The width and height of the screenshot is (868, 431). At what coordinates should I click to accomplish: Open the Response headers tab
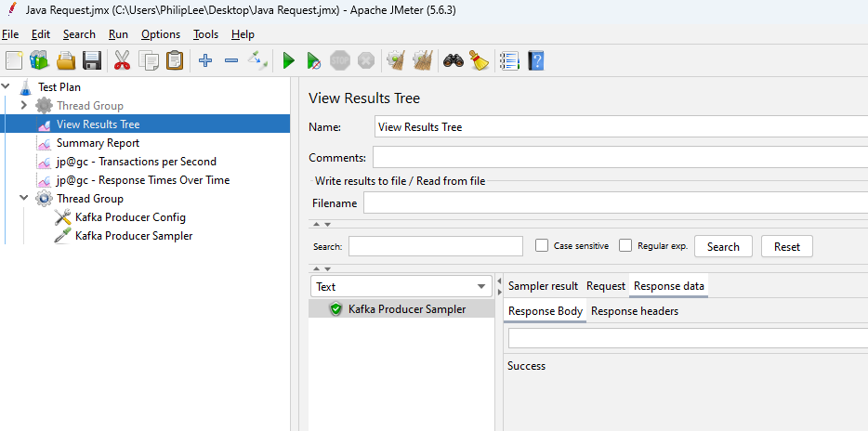point(635,311)
